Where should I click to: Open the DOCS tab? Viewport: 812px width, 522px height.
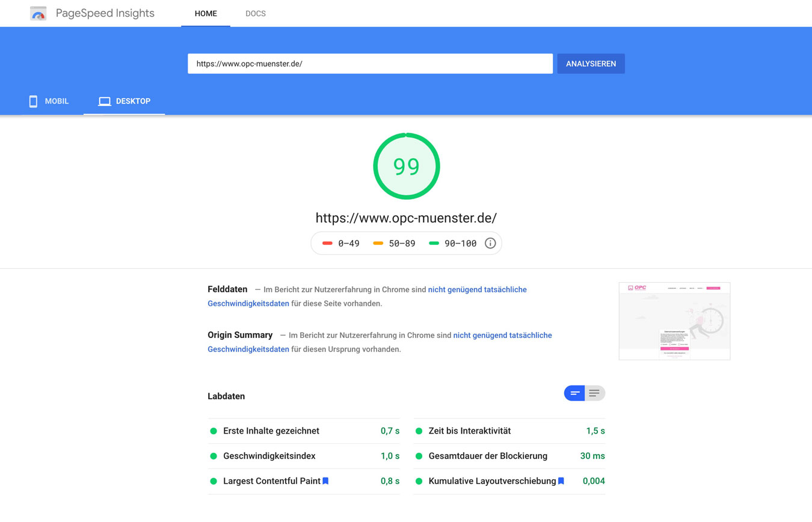[x=256, y=13]
